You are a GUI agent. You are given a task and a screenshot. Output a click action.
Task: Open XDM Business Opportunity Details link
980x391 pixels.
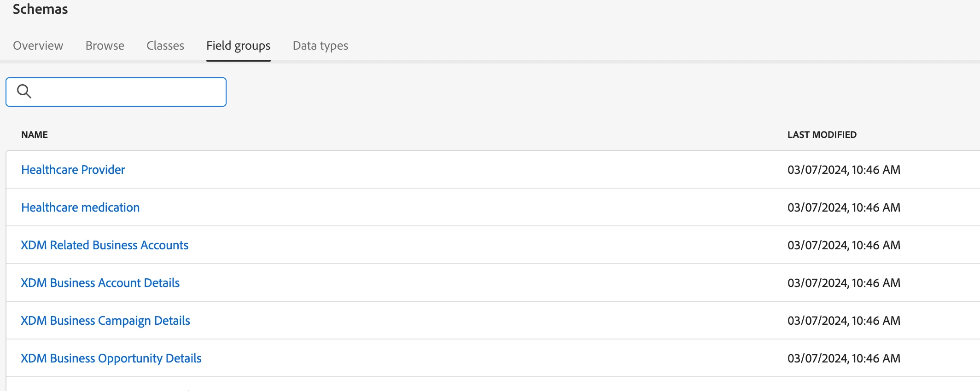(x=111, y=358)
